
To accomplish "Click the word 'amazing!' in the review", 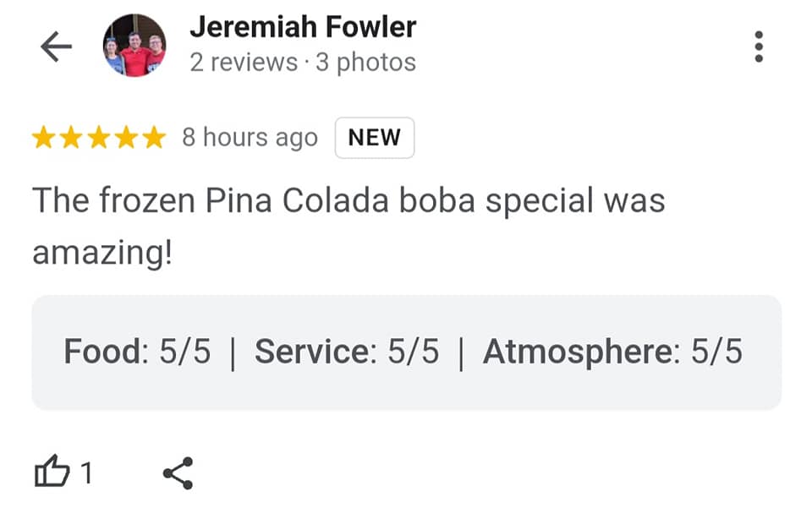I will [x=102, y=252].
